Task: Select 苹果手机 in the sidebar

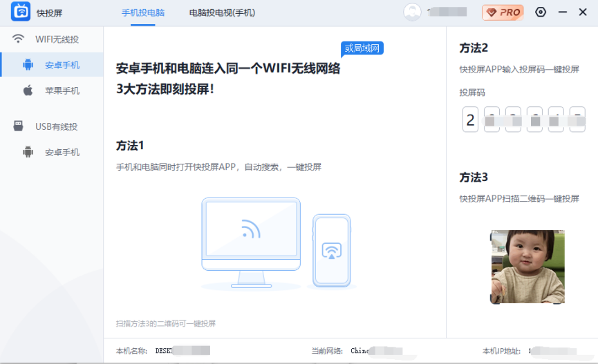Action: (x=62, y=90)
